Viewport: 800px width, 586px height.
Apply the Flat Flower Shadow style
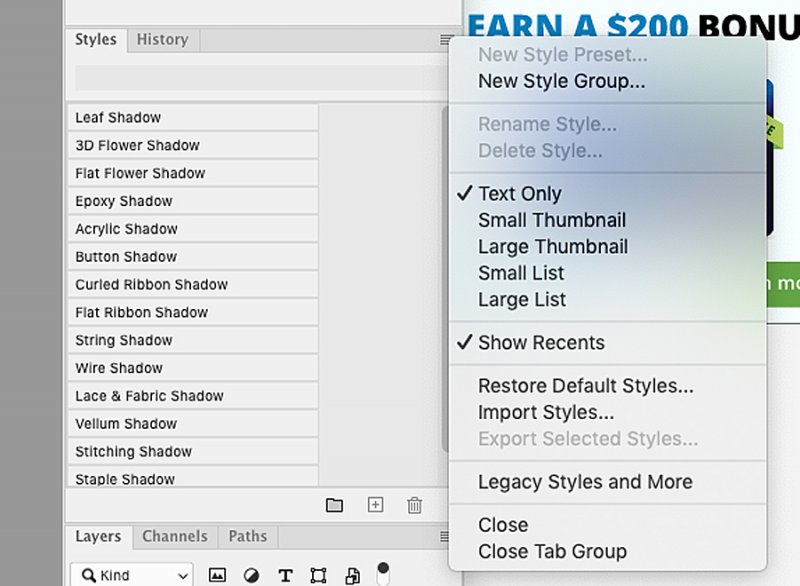click(193, 173)
